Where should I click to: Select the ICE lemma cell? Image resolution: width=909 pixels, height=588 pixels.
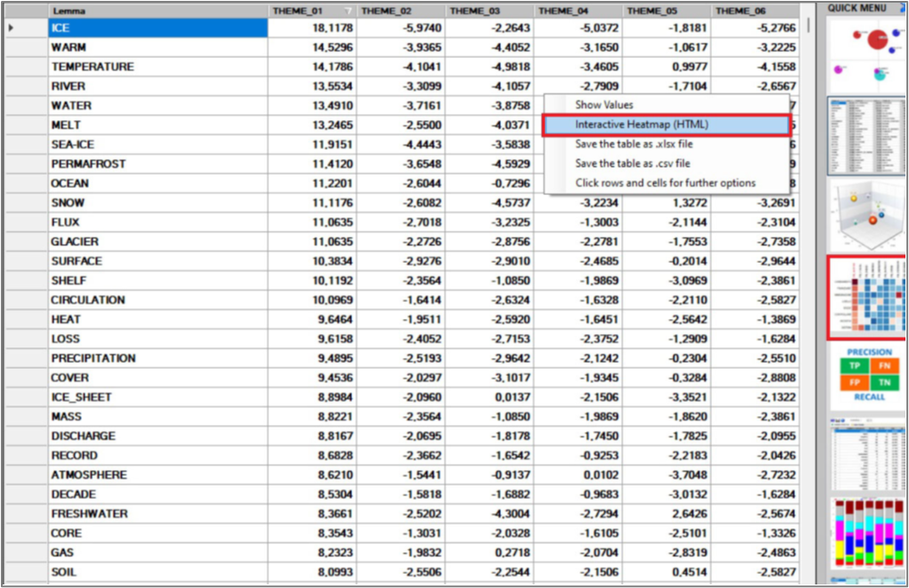click(x=158, y=28)
